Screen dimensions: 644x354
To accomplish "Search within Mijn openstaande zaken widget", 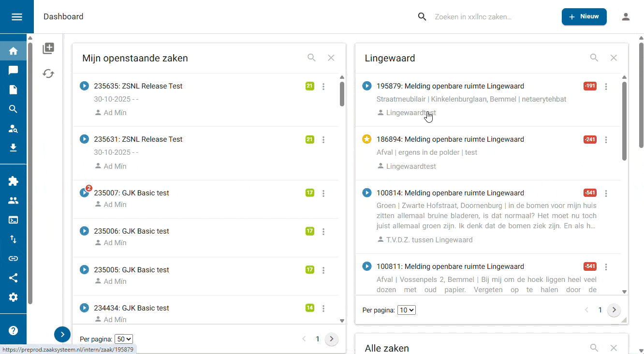I will tap(311, 58).
